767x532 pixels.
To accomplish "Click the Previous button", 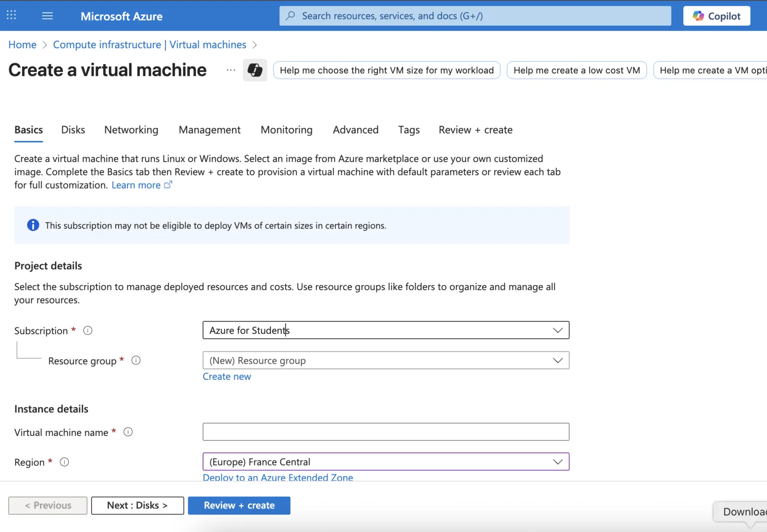I will pos(48,505).
